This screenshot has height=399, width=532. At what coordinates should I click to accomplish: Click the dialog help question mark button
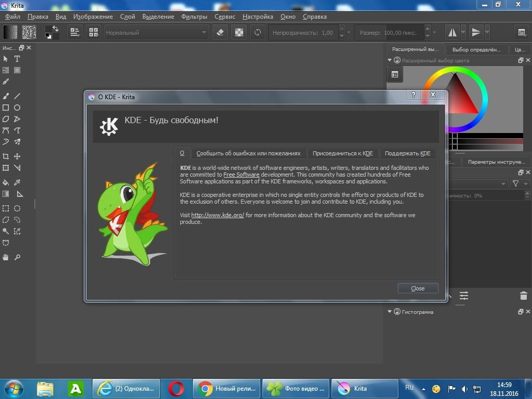tap(413, 95)
